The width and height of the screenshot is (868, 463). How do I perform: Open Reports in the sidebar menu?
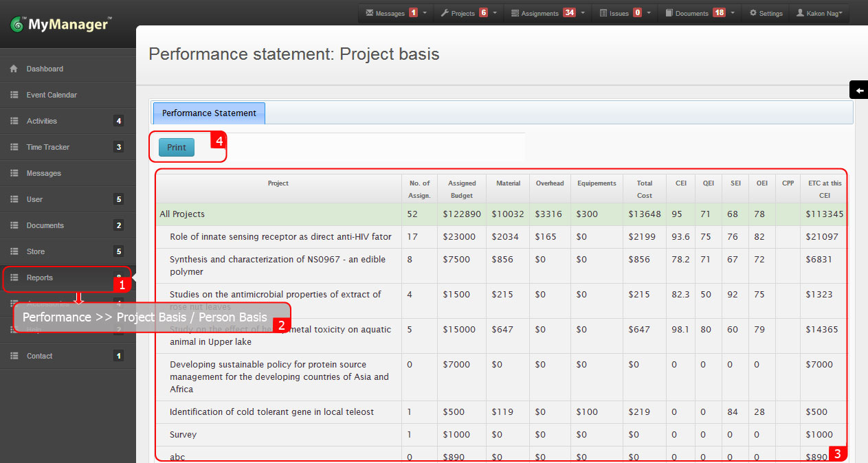tap(40, 278)
